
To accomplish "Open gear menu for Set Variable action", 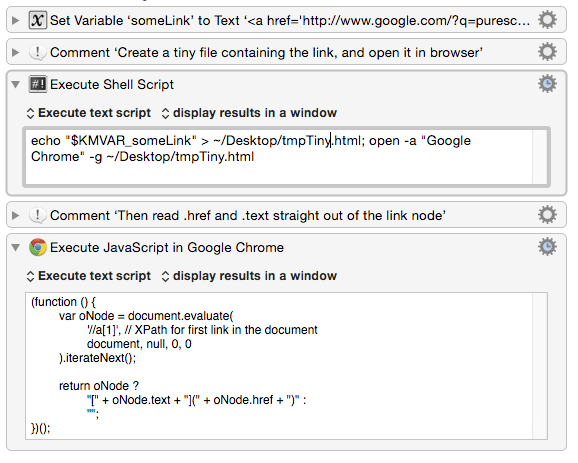I will pyautogui.click(x=547, y=20).
